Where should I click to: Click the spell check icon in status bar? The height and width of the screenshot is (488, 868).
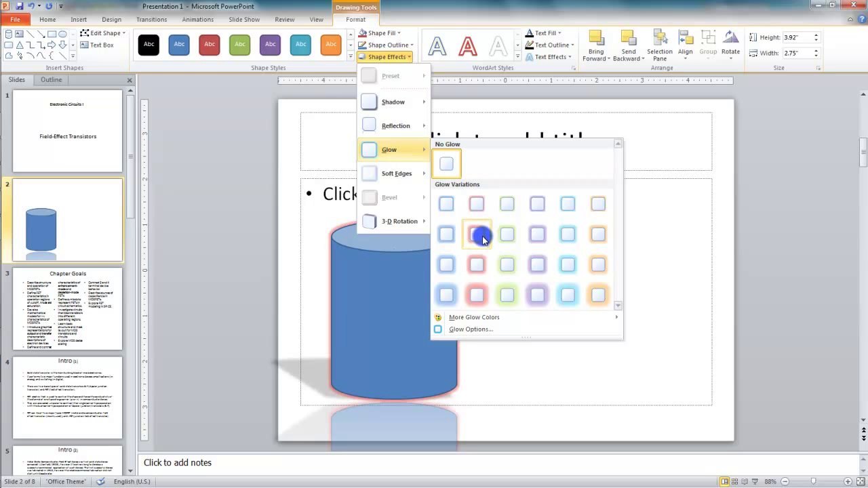(x=101, y=481)
